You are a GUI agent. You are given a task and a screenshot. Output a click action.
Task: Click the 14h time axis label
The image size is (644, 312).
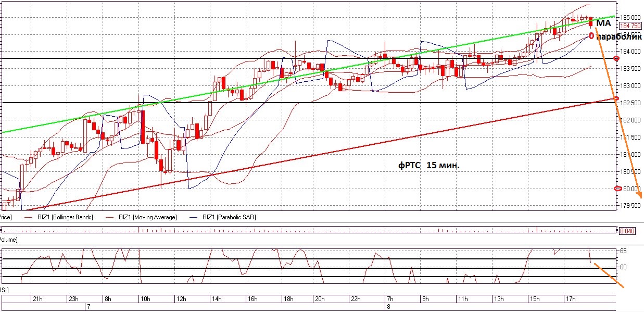[217, 299]
